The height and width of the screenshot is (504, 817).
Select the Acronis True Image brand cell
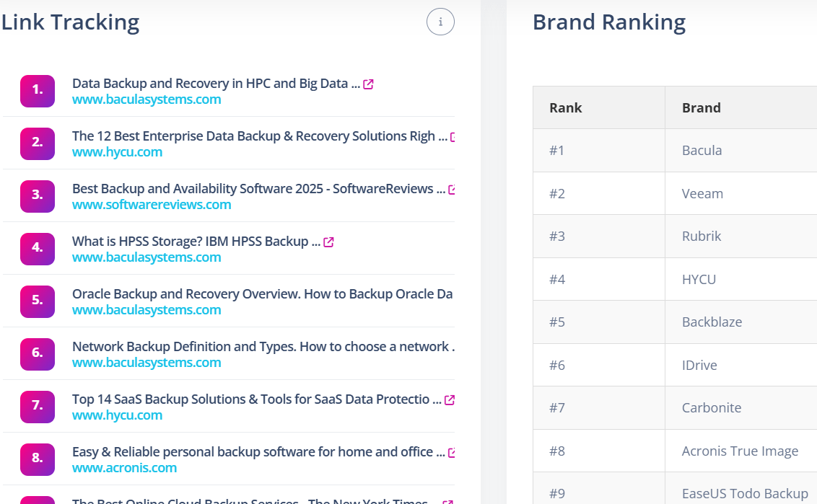pyautogui.click(x=741, y=451)
